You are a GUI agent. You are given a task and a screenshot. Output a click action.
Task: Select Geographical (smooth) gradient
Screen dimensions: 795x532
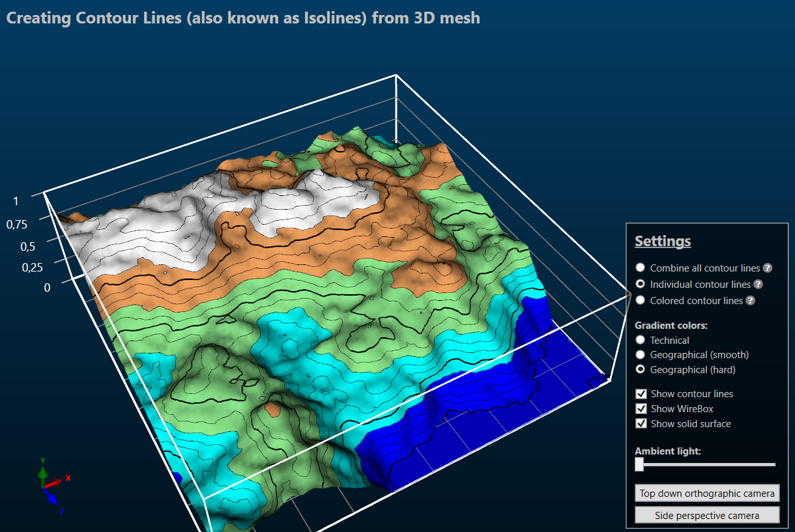(x=640, y=355)
